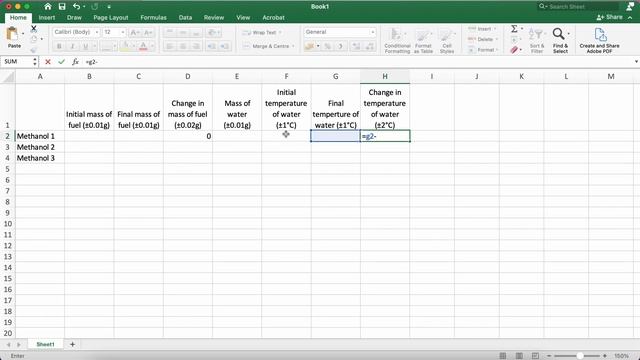Select the Sheet1 tab
Viewport: 640px width, 360px height.
[x=45, y=344]
